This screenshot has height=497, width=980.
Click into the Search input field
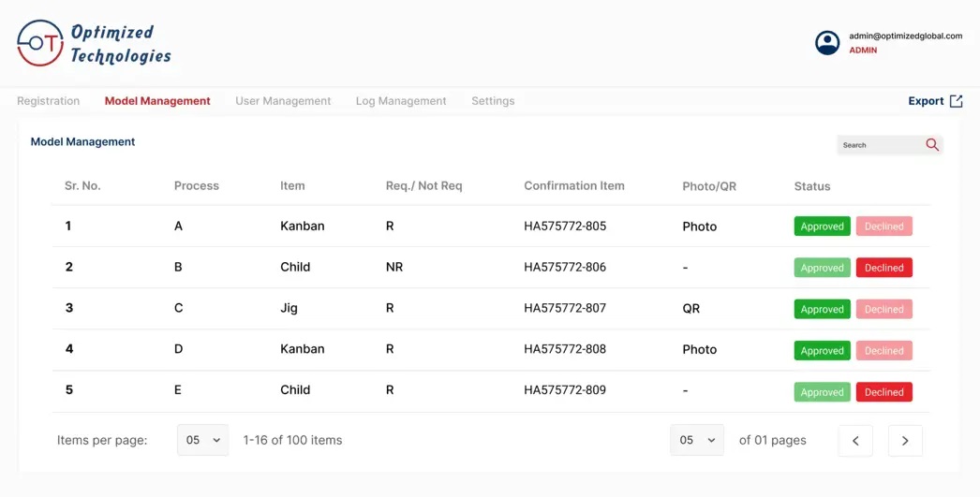[879, 145]
